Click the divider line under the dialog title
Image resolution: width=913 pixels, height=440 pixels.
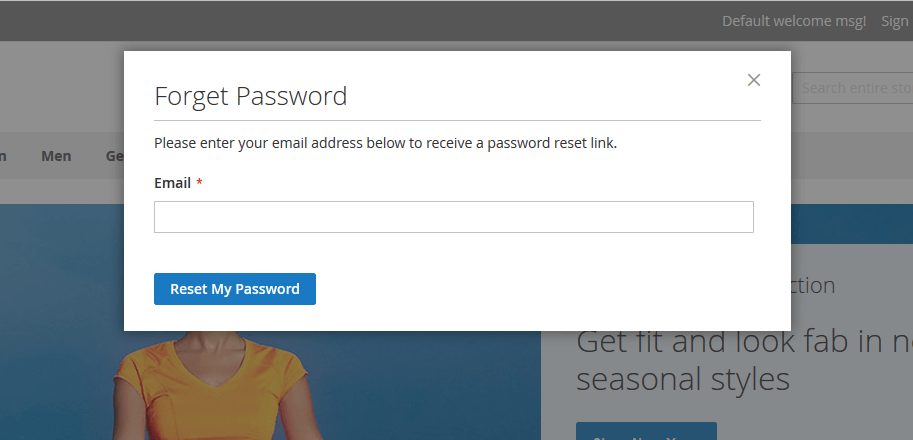tap(457, 120)
